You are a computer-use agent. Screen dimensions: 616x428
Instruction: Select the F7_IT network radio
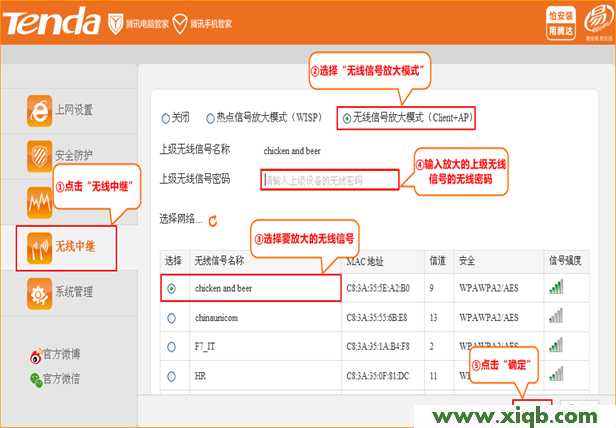(x=171, y=347)
